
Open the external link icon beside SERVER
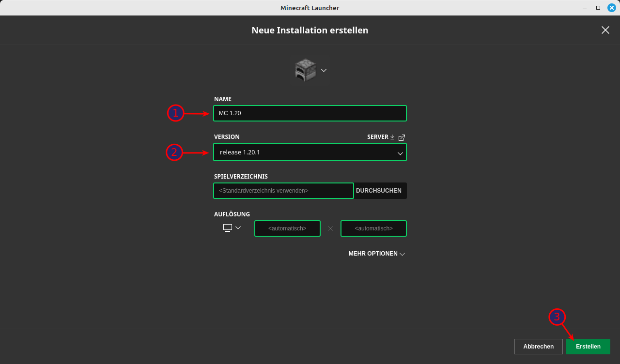[402, 137]
